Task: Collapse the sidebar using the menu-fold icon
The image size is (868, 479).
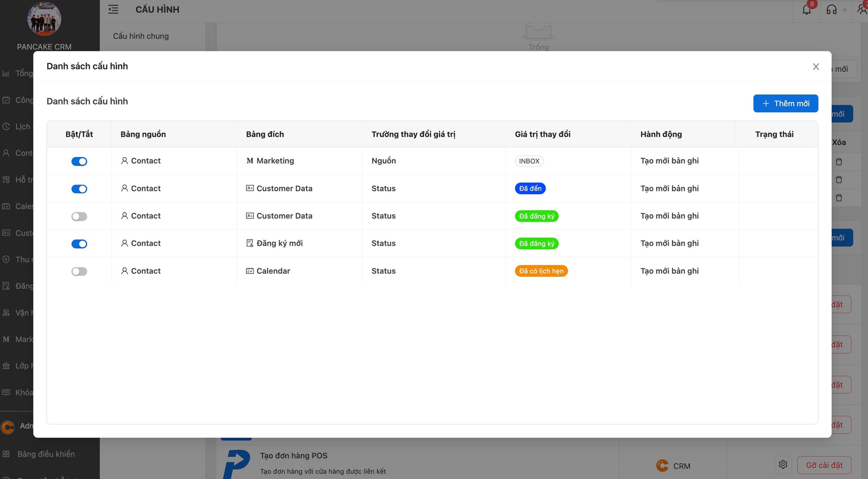Action: coord(113,9)
